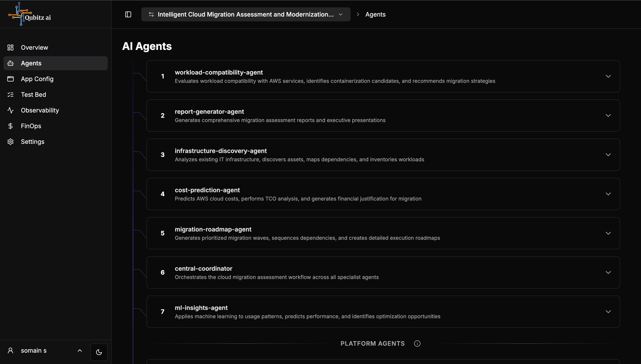Screen dimensions: 641x364
Task: Select the report-generator-agent title
Action: (209, 112)
